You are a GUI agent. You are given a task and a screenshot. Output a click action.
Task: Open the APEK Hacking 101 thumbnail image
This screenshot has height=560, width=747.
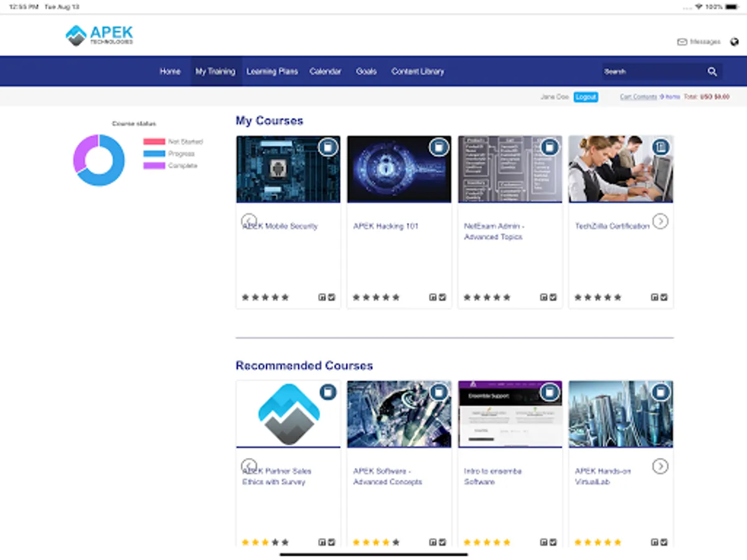tap(399, 169)
